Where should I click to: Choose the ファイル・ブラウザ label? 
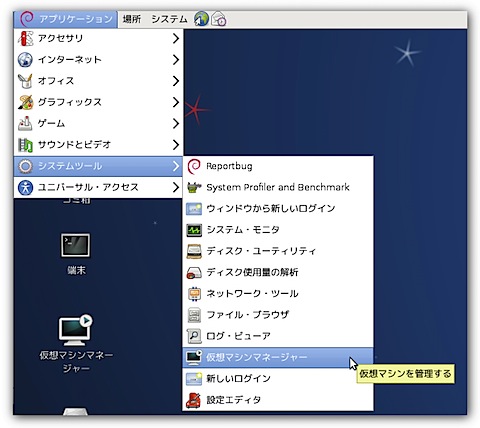248,315
